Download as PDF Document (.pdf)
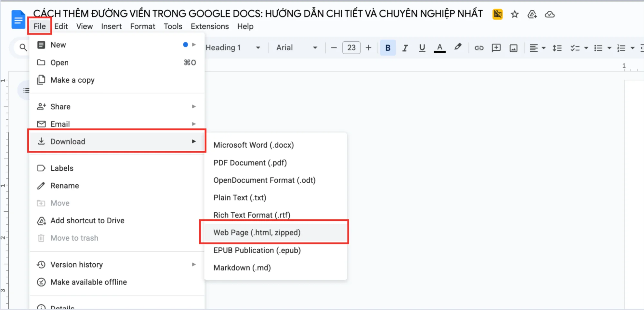644x310 pixels. click(275, 163)
